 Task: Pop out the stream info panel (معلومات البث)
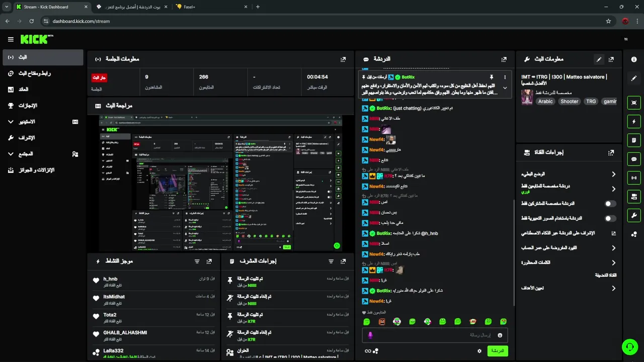[611, 59]
